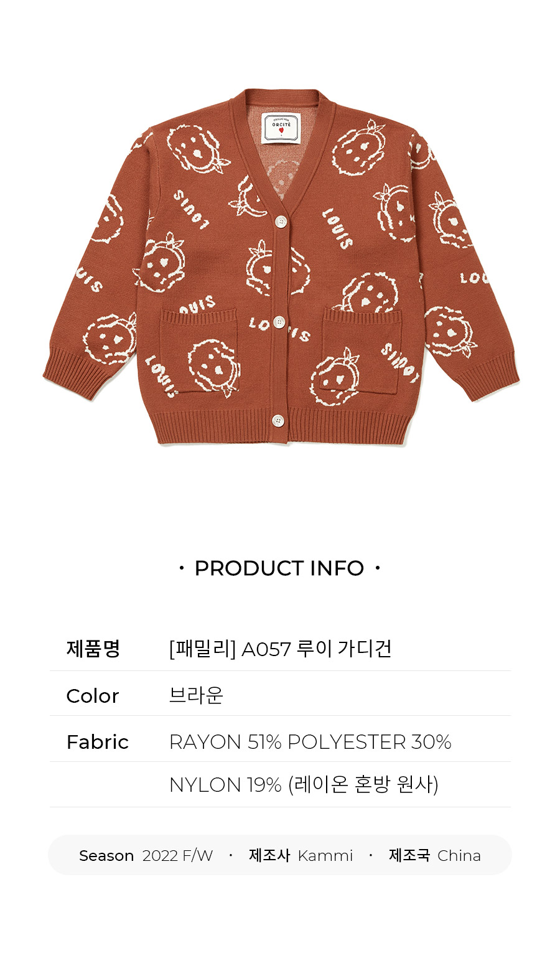The height and width of the screenshot is (953, 560).
Task: Click the dot before PRODUCT INFO heading
Action: coord(182,568)
